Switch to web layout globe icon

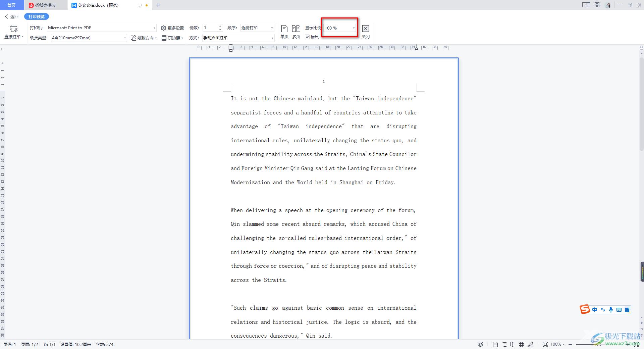click(x=521, y=344)
